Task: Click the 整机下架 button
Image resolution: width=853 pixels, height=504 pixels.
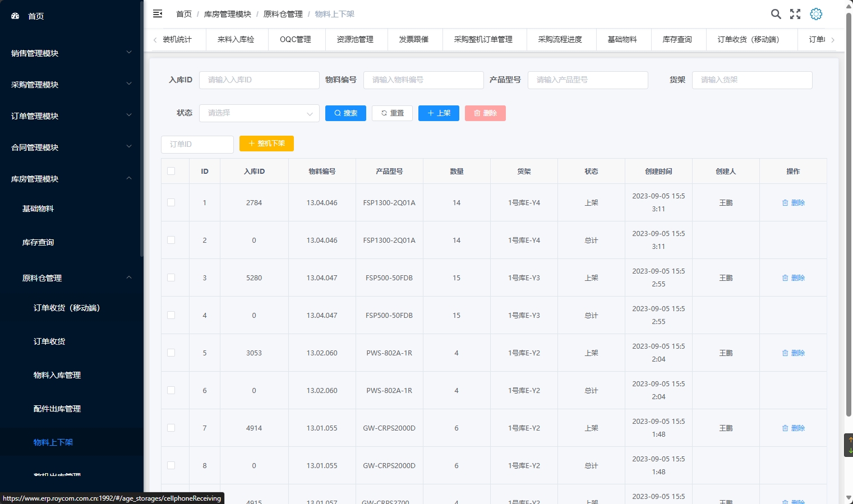Action: click(266, 144)
